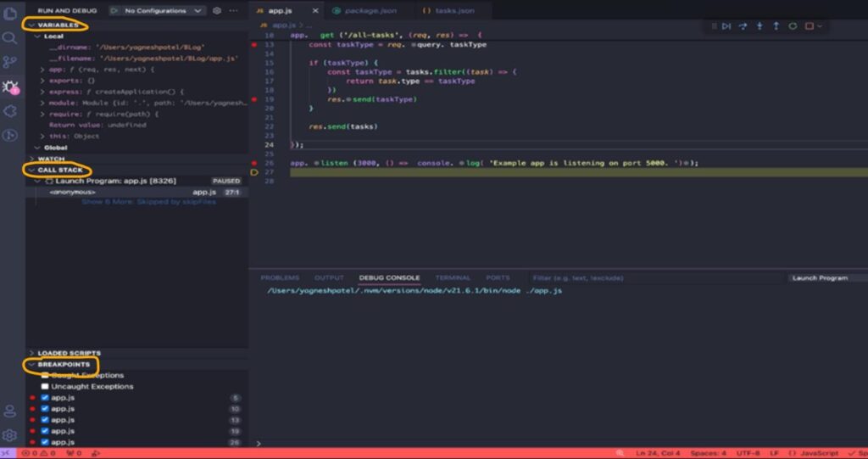Screen dimensions: 868x459
Task: Stop debugging with the red square icon
Action: (810, 26)
